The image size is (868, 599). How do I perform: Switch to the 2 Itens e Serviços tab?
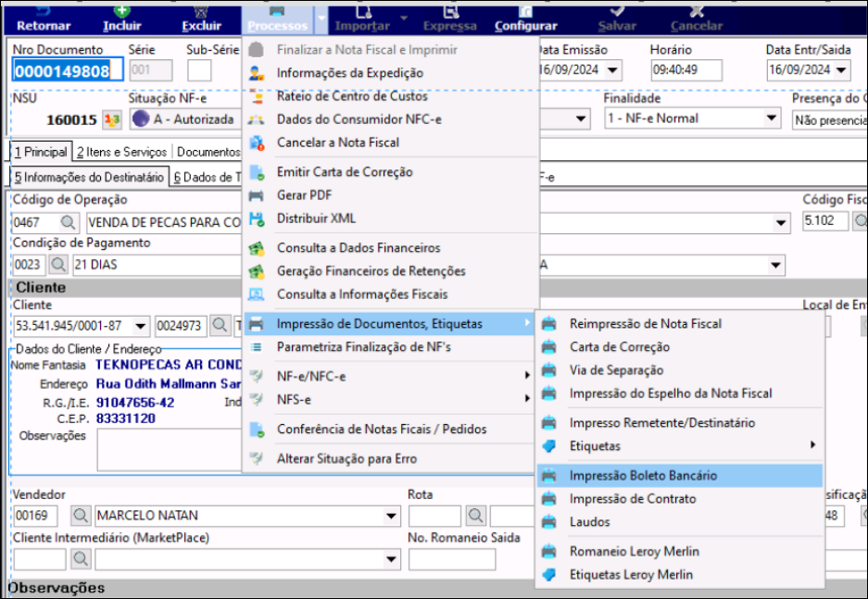click(121, 152)
